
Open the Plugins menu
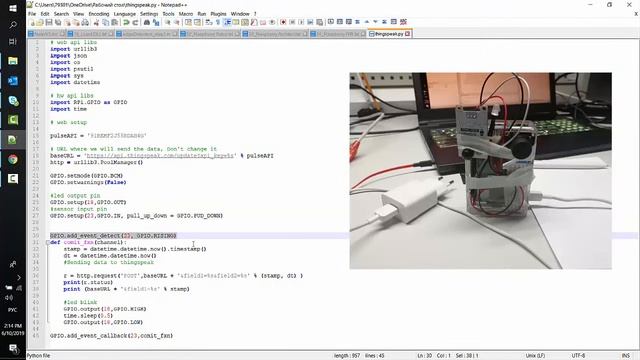(x=218, y=14)
